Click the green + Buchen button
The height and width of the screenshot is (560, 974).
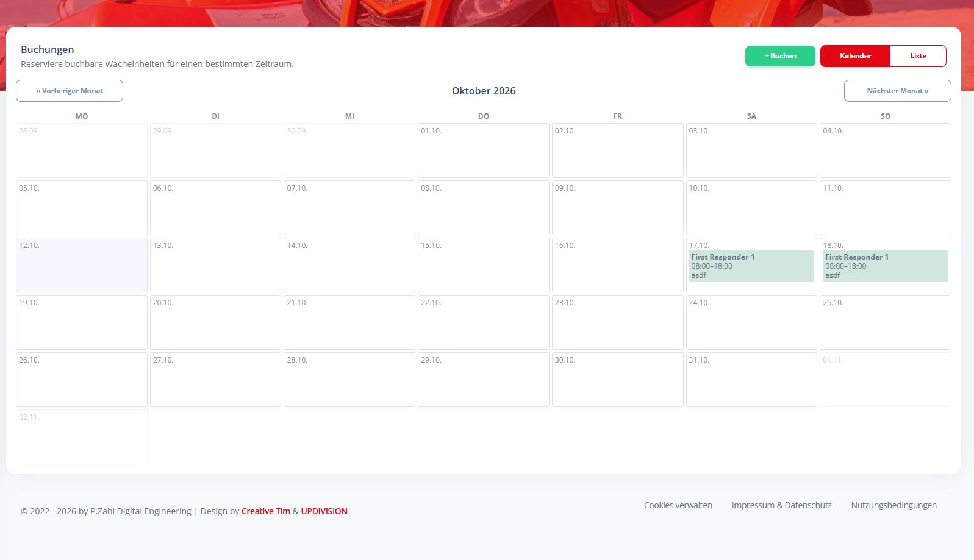(x=780, y=56)
